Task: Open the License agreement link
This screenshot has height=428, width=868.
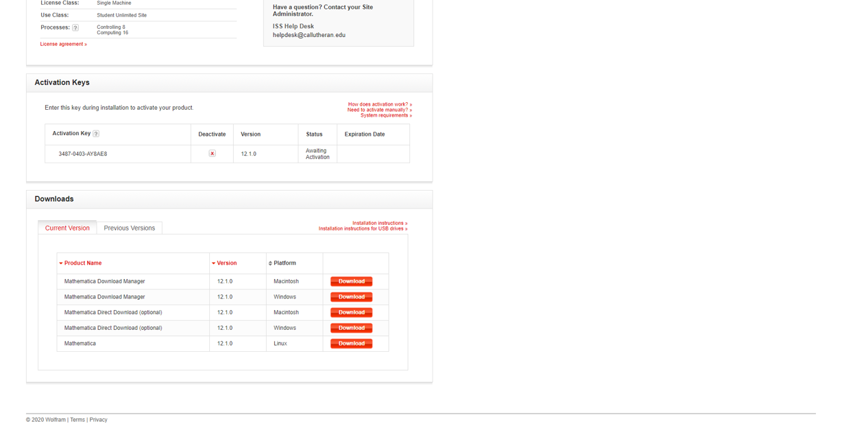Action: pos(63,44)
